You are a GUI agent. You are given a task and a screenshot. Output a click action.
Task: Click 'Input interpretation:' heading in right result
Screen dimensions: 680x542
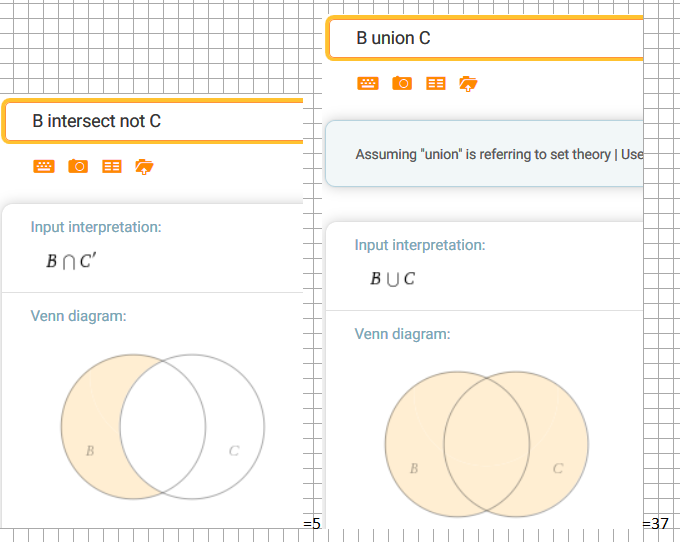pyautogui.click(x=419, y=245)
